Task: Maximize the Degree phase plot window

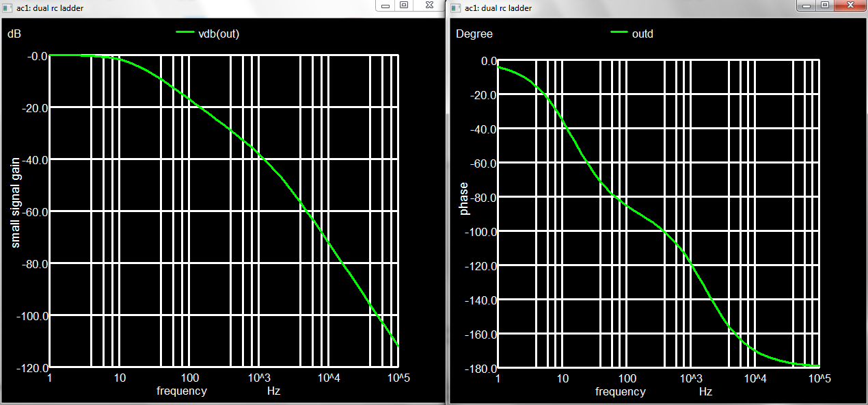Action: (x=825, y=5)
